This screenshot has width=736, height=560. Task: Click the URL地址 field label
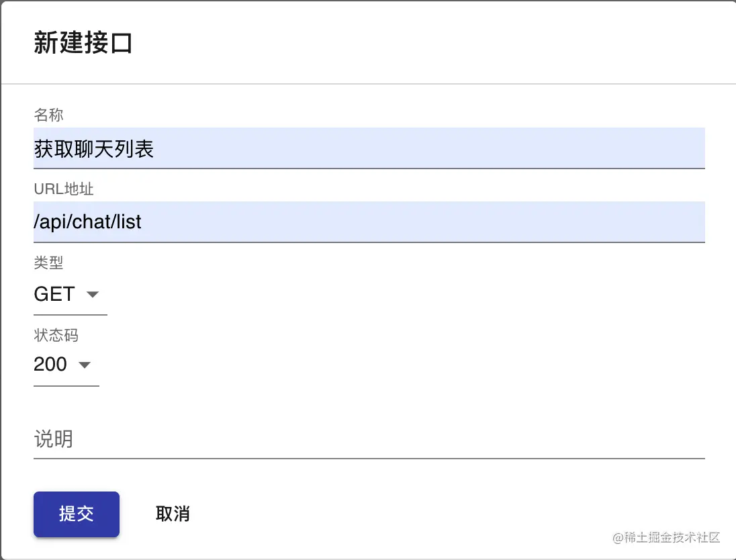(x=64, y=189)
